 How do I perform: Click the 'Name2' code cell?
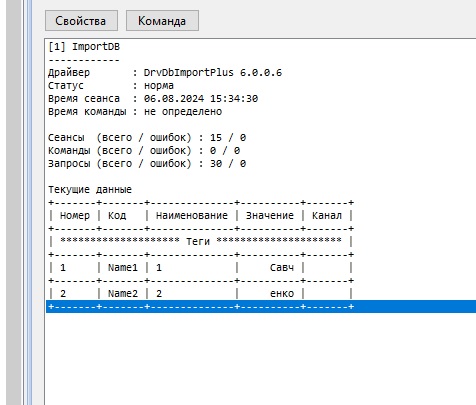coord(123,293)
